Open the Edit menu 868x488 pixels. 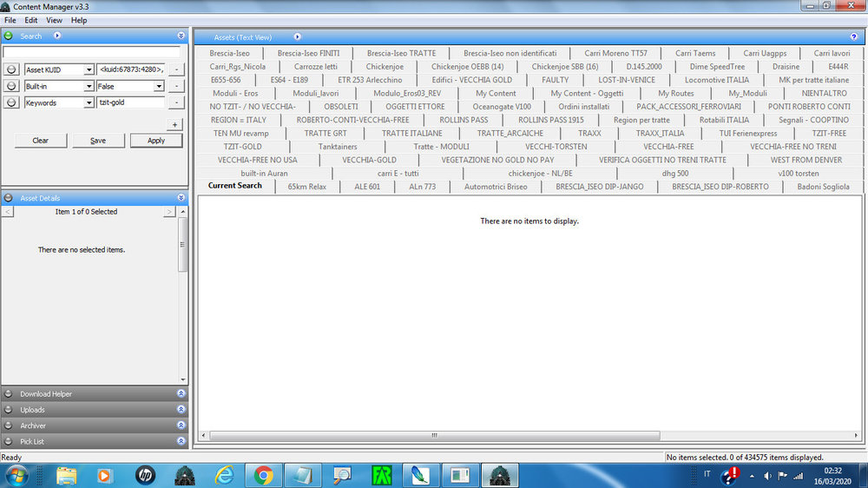pos(31,20)
